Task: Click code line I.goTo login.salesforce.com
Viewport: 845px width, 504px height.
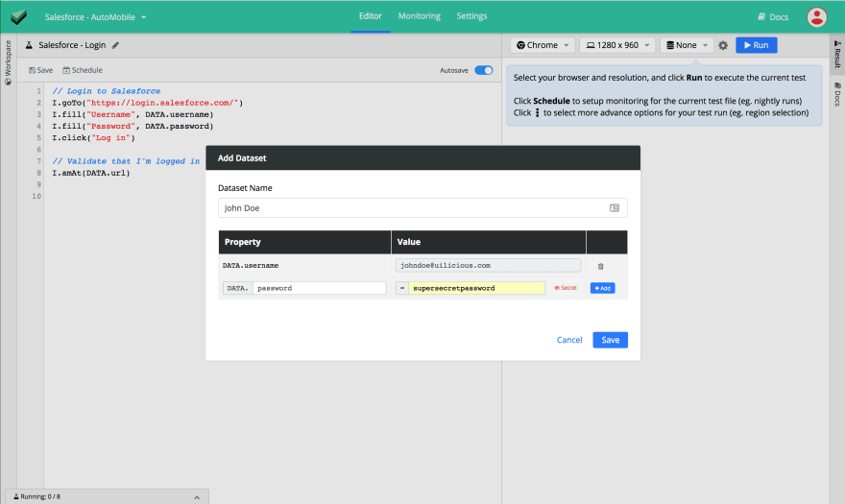Action: tap(148, 103)
